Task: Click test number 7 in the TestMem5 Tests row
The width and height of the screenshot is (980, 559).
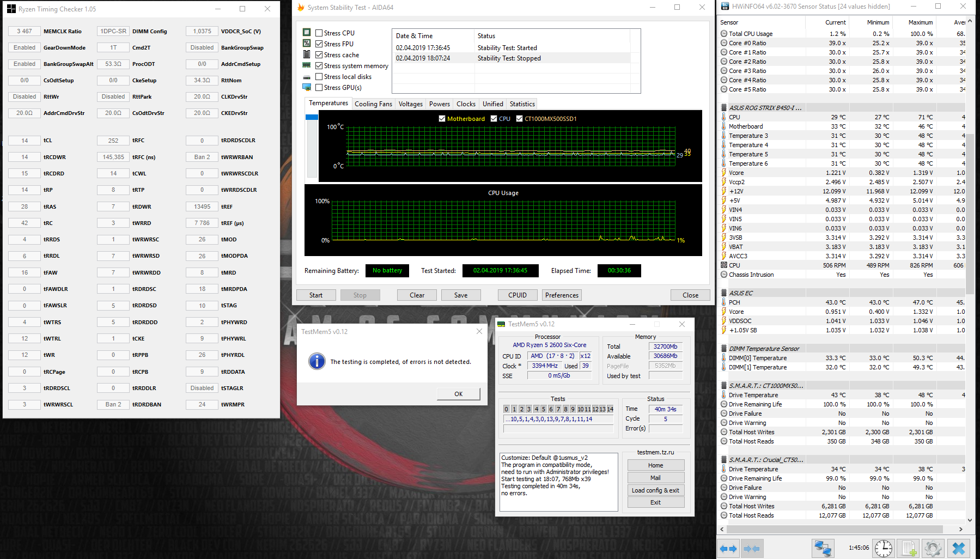Action: pos(558,409)
